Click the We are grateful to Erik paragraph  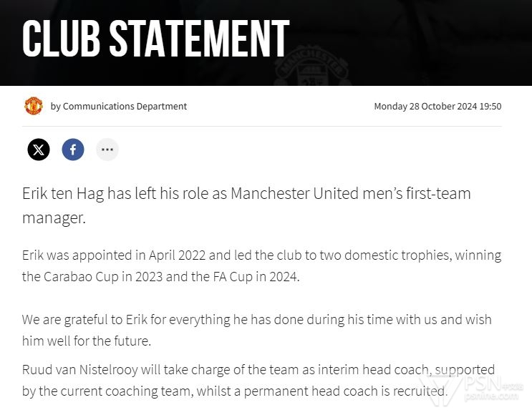257,330
